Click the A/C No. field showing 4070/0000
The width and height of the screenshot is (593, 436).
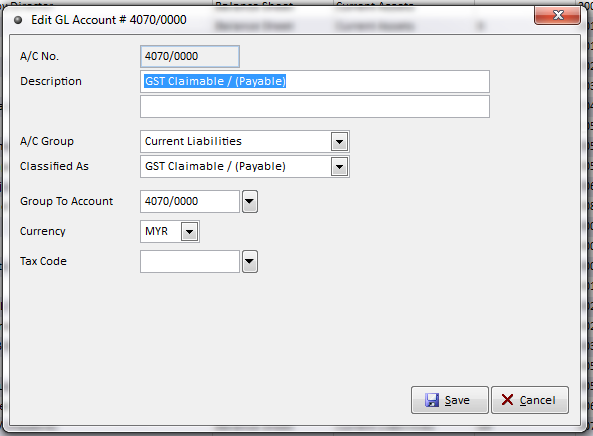coord(189,56)
